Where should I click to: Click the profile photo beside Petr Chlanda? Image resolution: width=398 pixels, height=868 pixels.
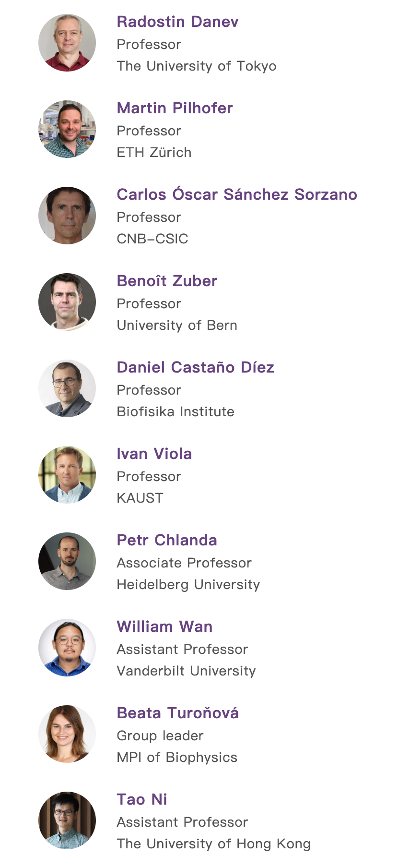pos(67,561)
